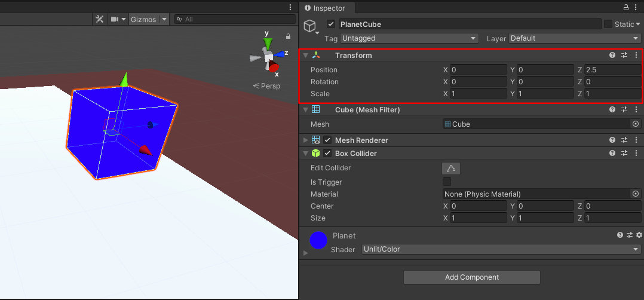Open the Box Collider three-dot menu
Image resolution: width=644 pixels, height=300 pixels.
pyautogui.click(x=636, y=153)
